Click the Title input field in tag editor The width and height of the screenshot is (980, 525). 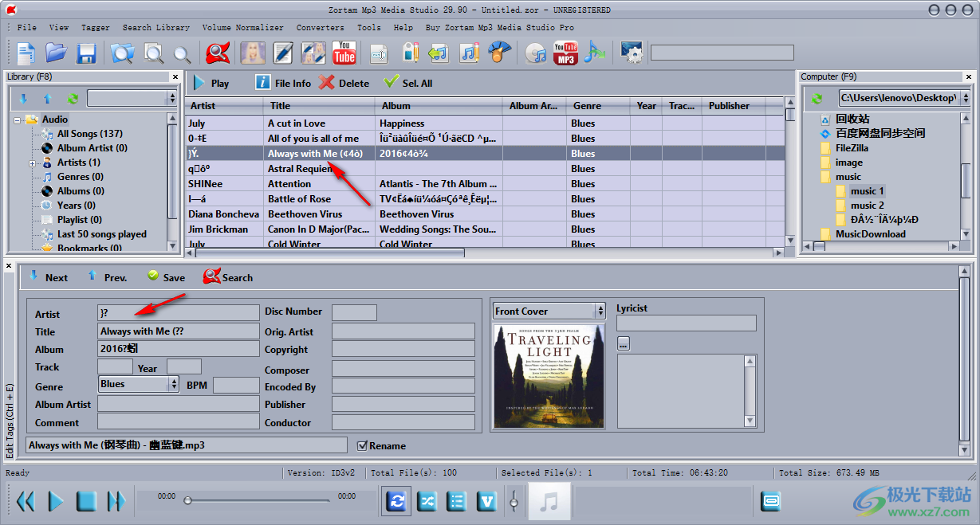point(179,331)
